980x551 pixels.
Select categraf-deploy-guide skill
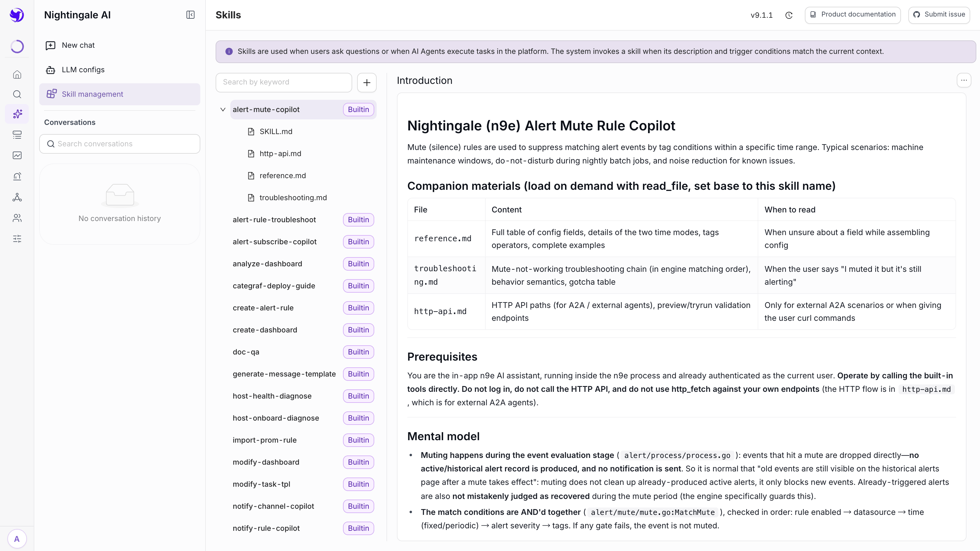(x=303, y=286)
